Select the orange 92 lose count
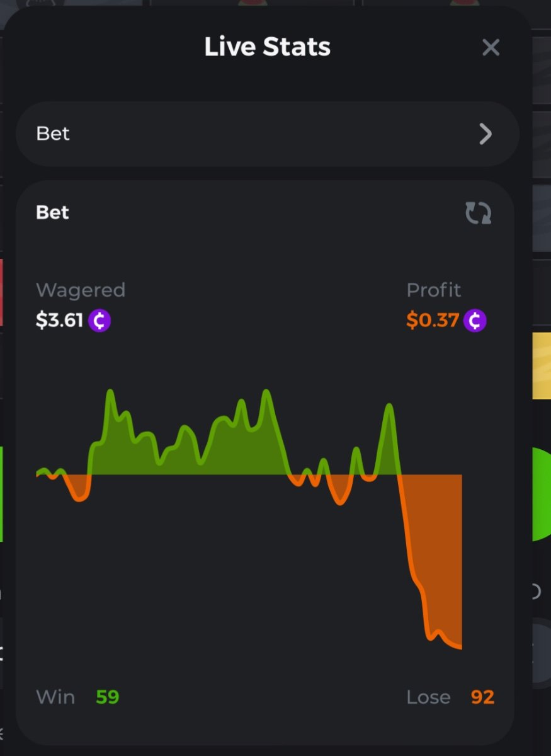This screenshot has width=551, height=756. 482,697
